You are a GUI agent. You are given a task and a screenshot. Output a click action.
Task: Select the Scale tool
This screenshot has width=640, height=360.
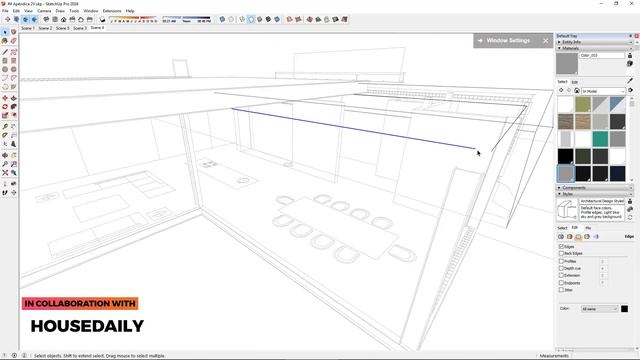click(5, 116)
